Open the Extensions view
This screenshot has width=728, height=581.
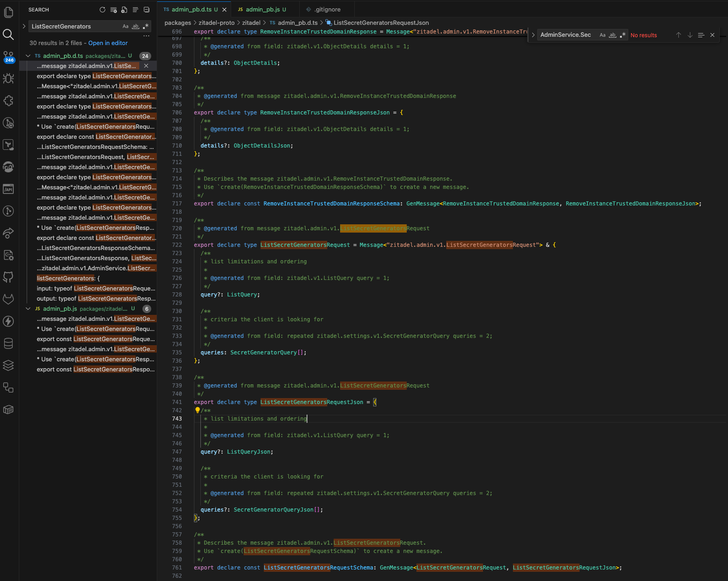tap(8, 100)
